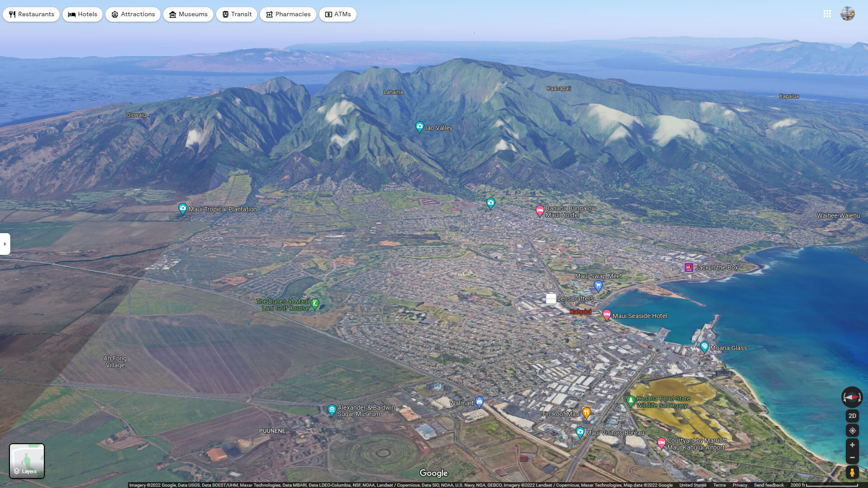Open the Google account profile picture
This screenshot has height=488, width=868.
coord(848,14)
